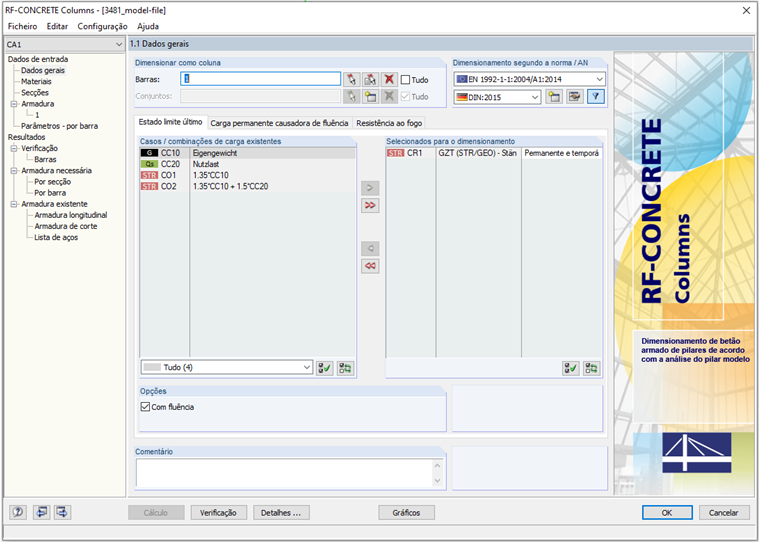The height and width of the screenshot is (542, 760).
Task: Select Secções in the navigation tree
Action: point(35,93)
